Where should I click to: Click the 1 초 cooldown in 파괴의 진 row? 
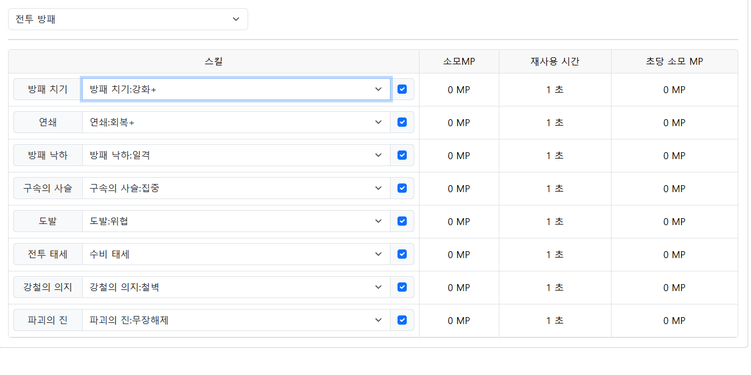(x=555, y=320)
